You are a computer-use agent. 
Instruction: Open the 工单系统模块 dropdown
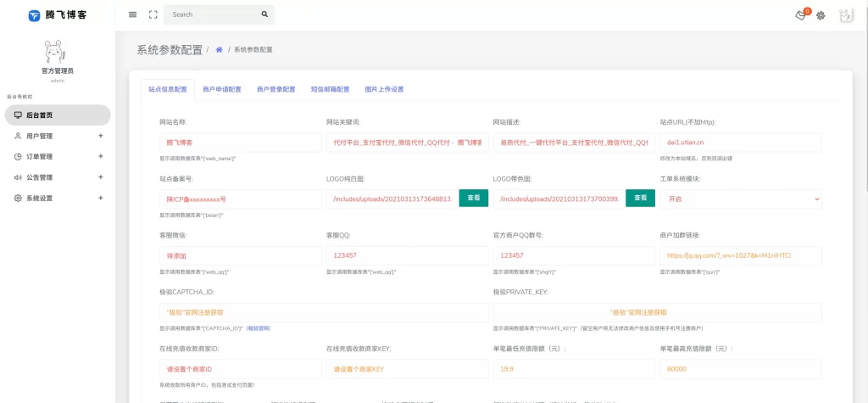pyautogui.click(x=740, y=199)
